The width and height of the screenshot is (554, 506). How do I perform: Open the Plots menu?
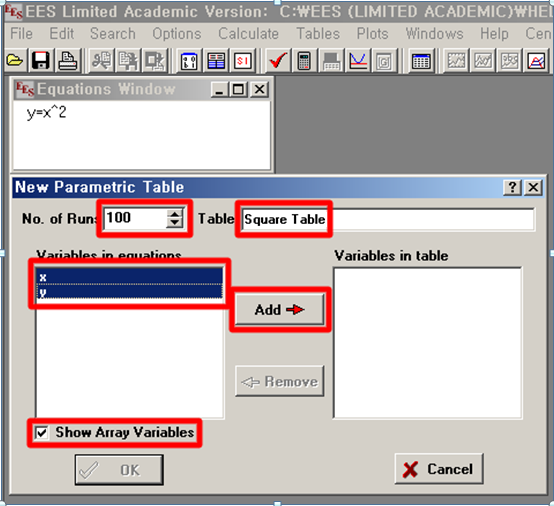[x=372, y=34]
